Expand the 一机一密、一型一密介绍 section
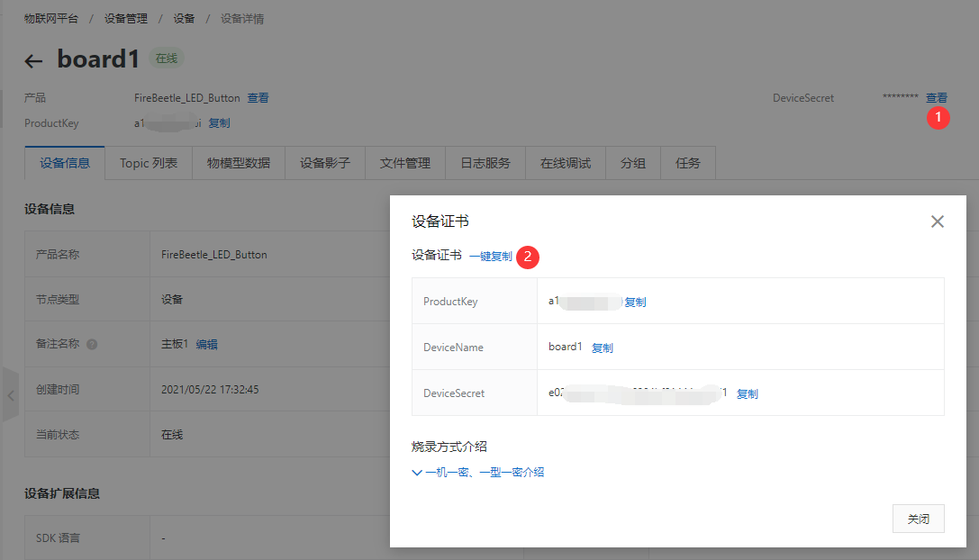The width and height of the screenshot is (979, 560). pos(478,472)
